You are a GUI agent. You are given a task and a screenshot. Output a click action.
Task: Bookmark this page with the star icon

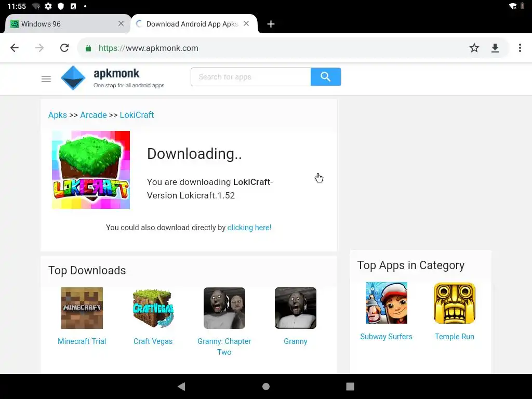click(474, 48)
